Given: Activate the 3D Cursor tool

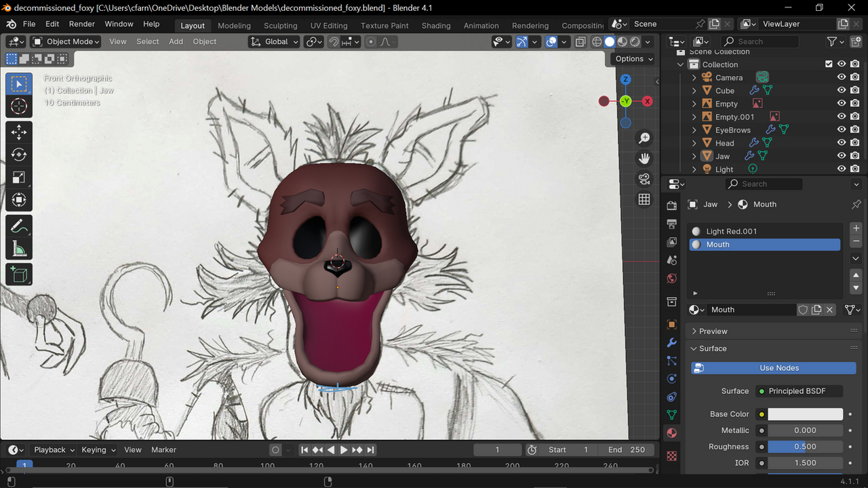Looking at the screenshot, I should (x=19, y=106).
